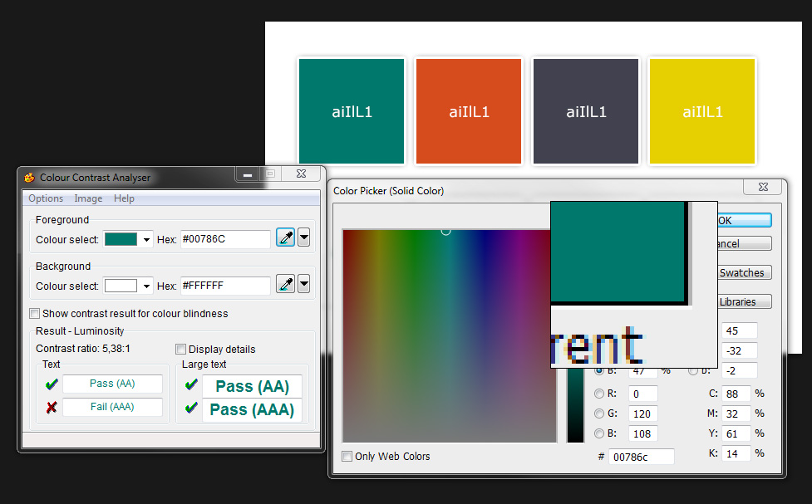Click the background eyedropper picker icon

tap(285, 285)
